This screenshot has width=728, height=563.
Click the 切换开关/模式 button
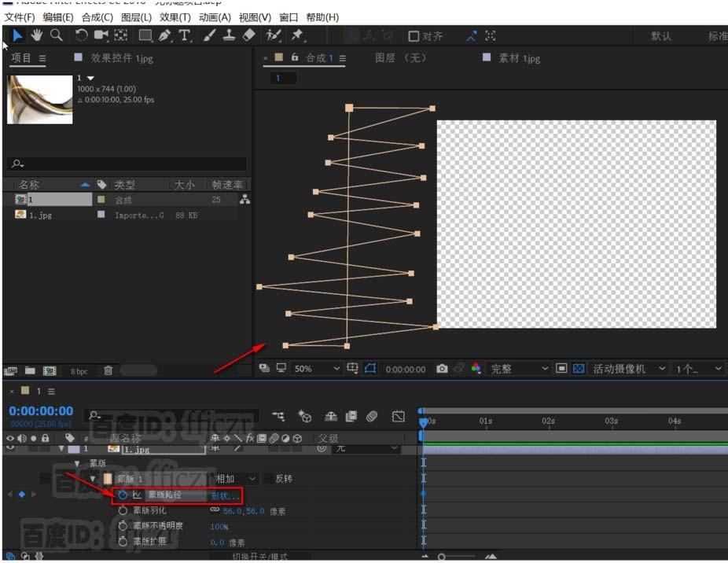259,557
